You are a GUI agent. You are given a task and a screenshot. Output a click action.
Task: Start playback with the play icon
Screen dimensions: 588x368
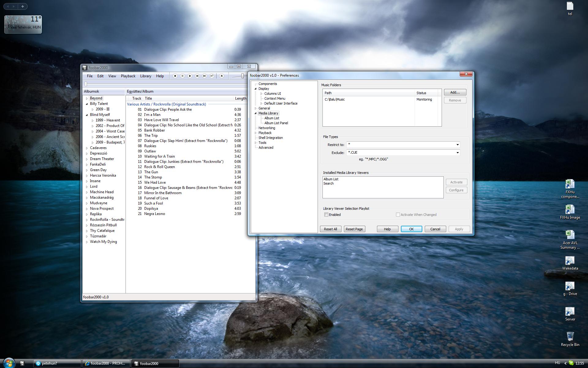(190, 76)
